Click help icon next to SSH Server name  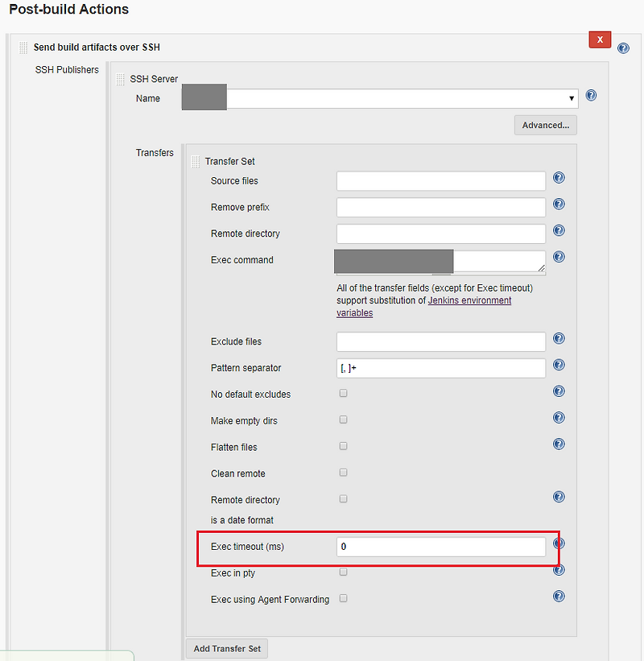pos(591,95)
